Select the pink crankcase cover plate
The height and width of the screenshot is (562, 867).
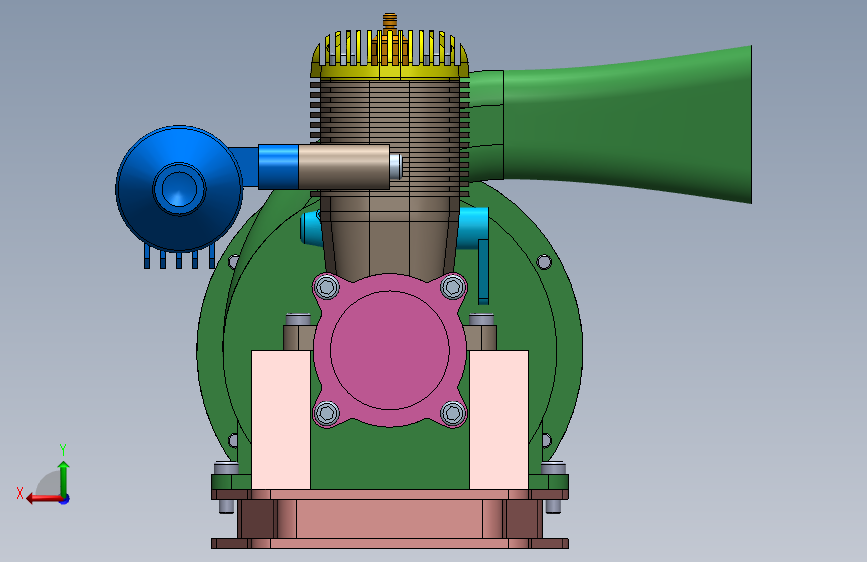390,350
